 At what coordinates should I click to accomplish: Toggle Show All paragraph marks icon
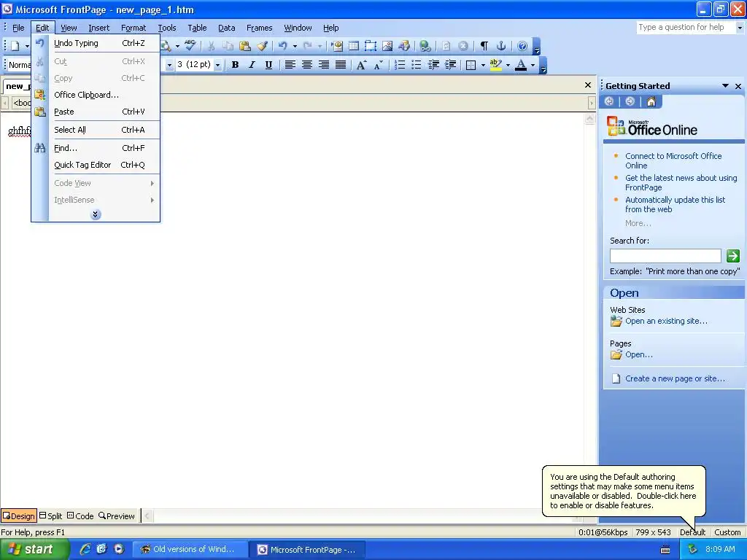click(x=484, y=46)
